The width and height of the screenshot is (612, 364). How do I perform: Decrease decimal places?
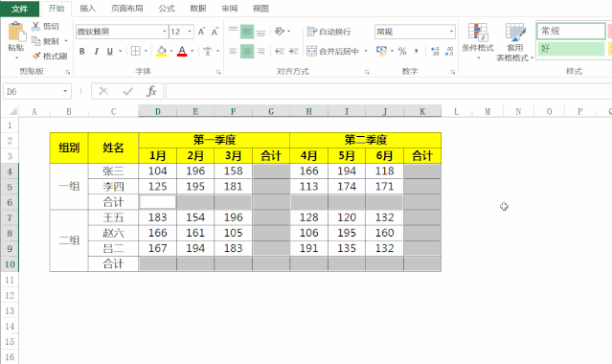coord(449,51)
